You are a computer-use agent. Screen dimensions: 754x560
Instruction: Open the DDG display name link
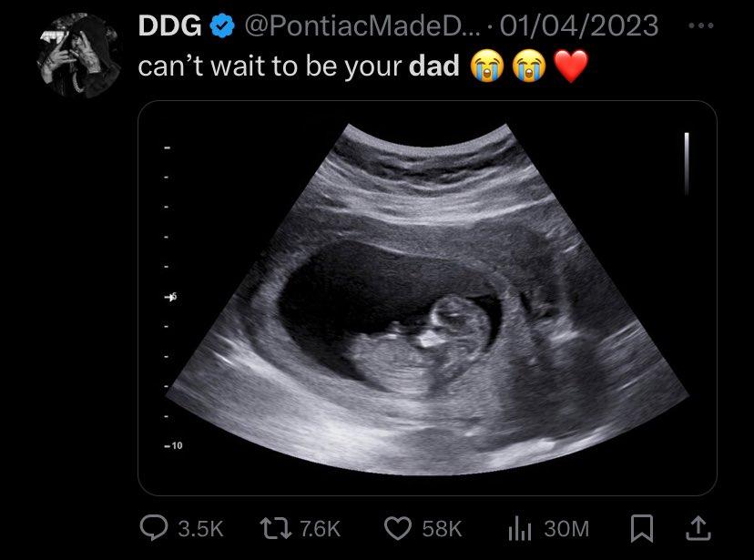169,25
